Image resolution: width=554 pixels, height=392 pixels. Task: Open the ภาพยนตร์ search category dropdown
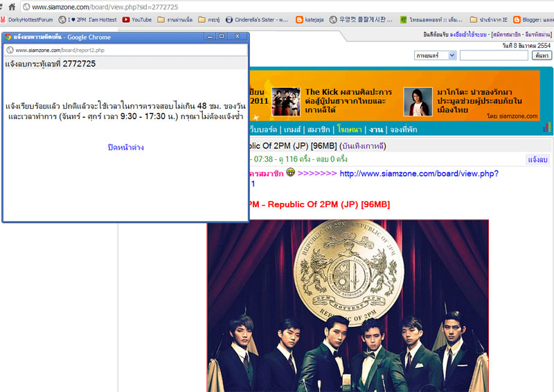pyautogui.click(x=436, y=55)
